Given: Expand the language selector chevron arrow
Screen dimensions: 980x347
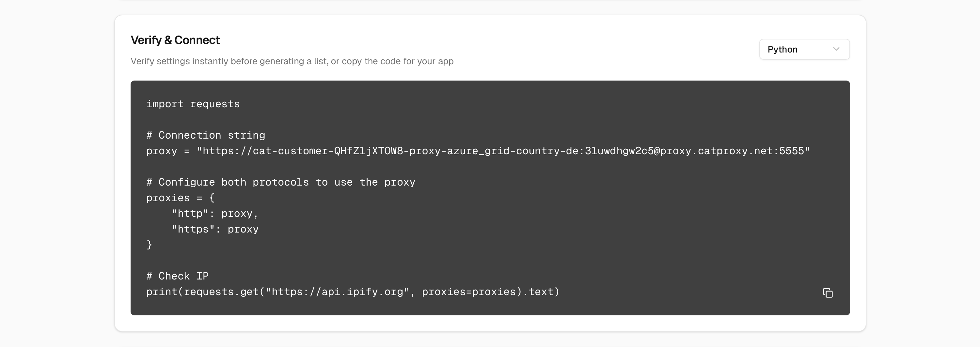Looking at the screenshot, I should [836, 49].
